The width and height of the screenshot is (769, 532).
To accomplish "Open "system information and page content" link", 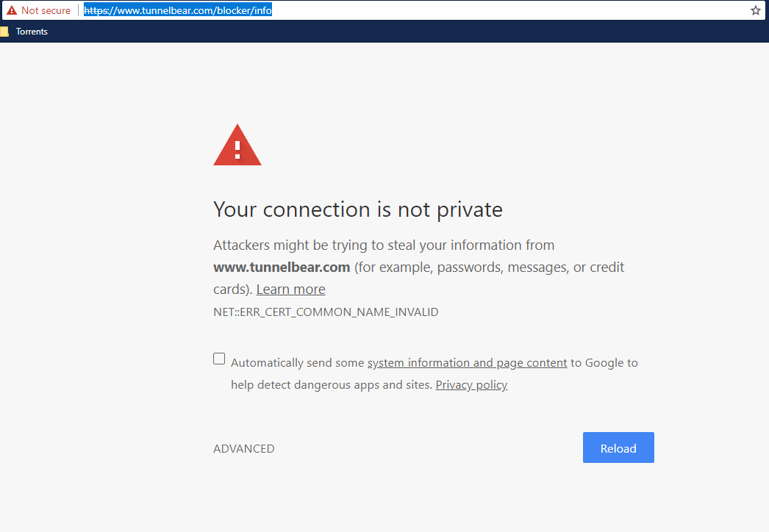I will point(467,363).
